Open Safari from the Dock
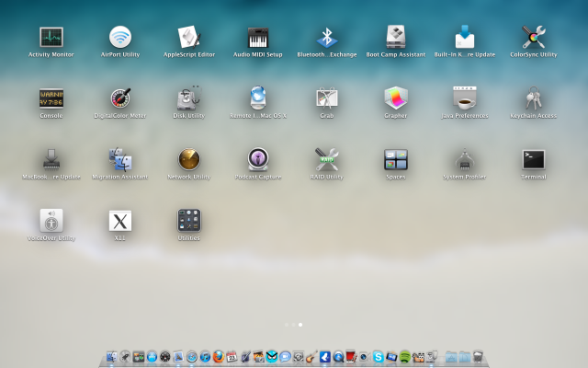588x368 pixels. [192, 356]
